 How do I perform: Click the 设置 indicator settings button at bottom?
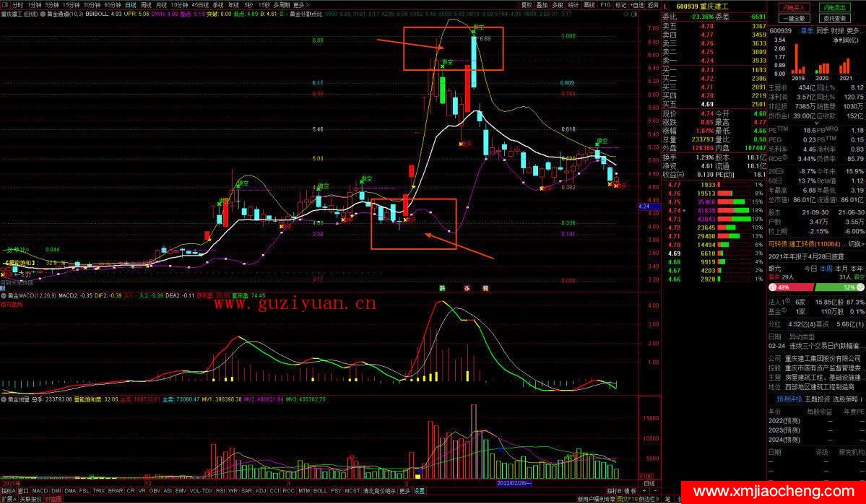coord(419,491)
